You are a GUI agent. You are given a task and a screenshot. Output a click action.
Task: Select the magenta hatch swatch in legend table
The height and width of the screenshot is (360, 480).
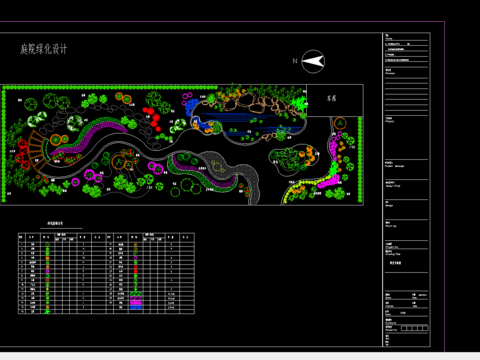pyautogui.click(x=136, y=303)
